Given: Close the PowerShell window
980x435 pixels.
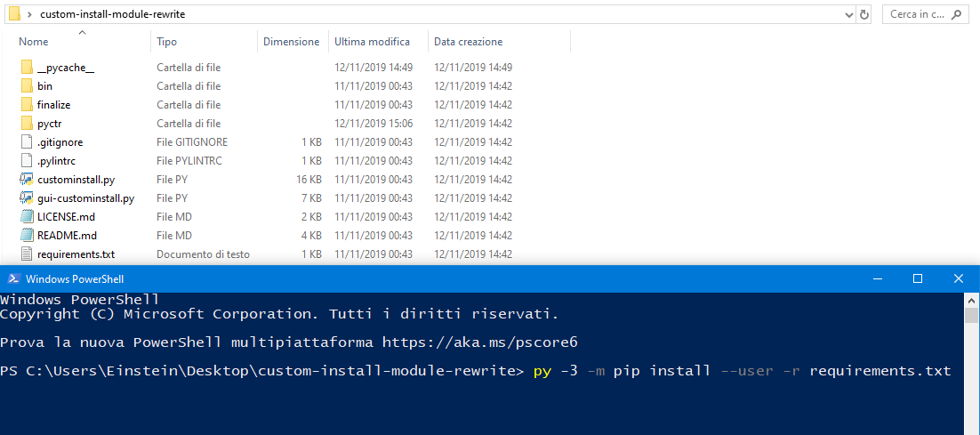Looking at the screenshot, I should 959,278.
